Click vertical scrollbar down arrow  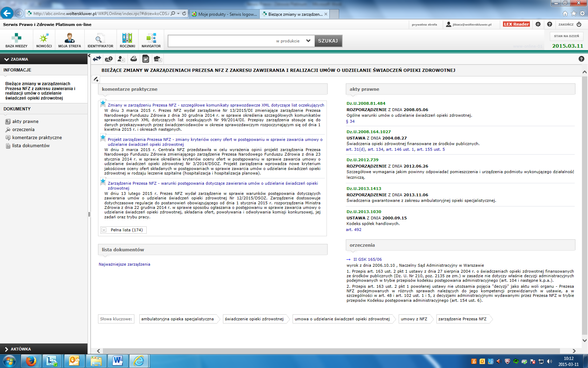pos(584,340)
